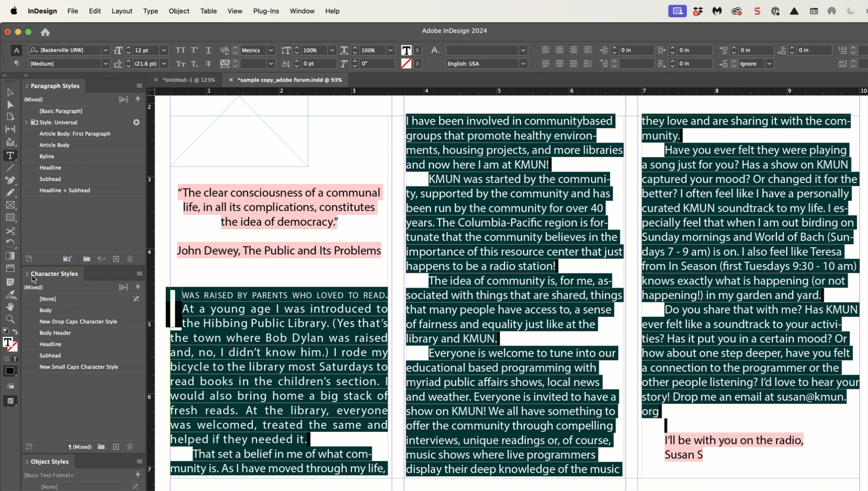The height and width of the screenshot is (491, 868).
Task: Delete selected character style trash icon
Action: coord(130,447)
